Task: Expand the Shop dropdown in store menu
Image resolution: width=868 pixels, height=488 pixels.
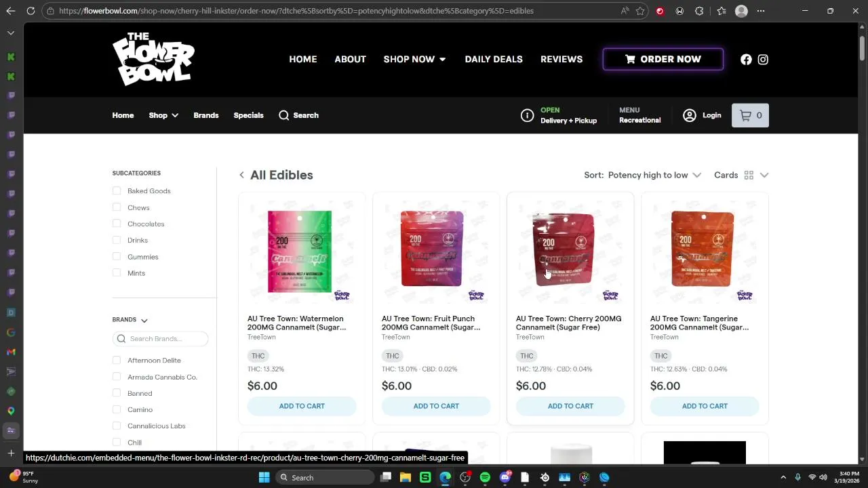Action: [163, 115]
